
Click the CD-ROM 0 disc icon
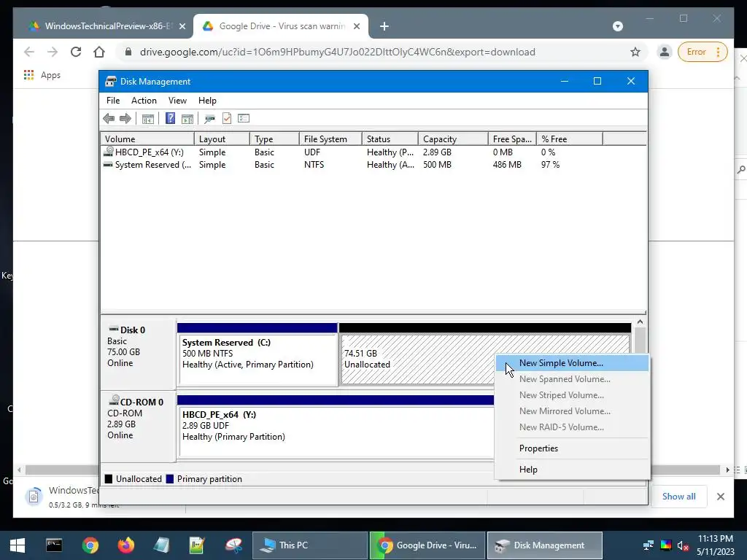click(114, 400)
